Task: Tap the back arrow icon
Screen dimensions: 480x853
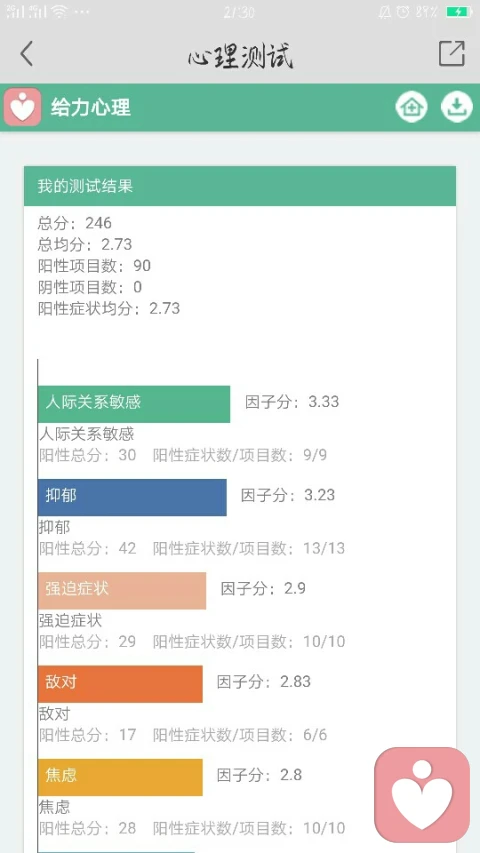Action: (x=26, y=54)
